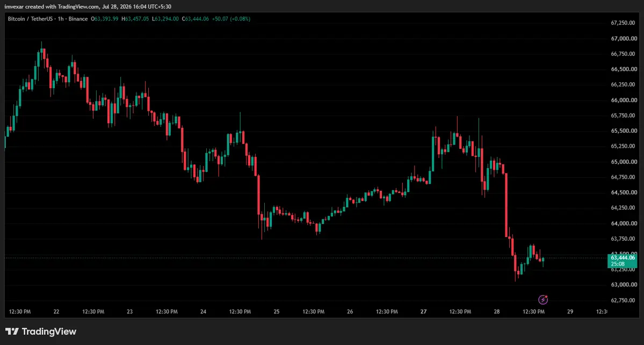Click the 65,000.00 price axis label
Screen dimensions: 644x345
(623, 162)
